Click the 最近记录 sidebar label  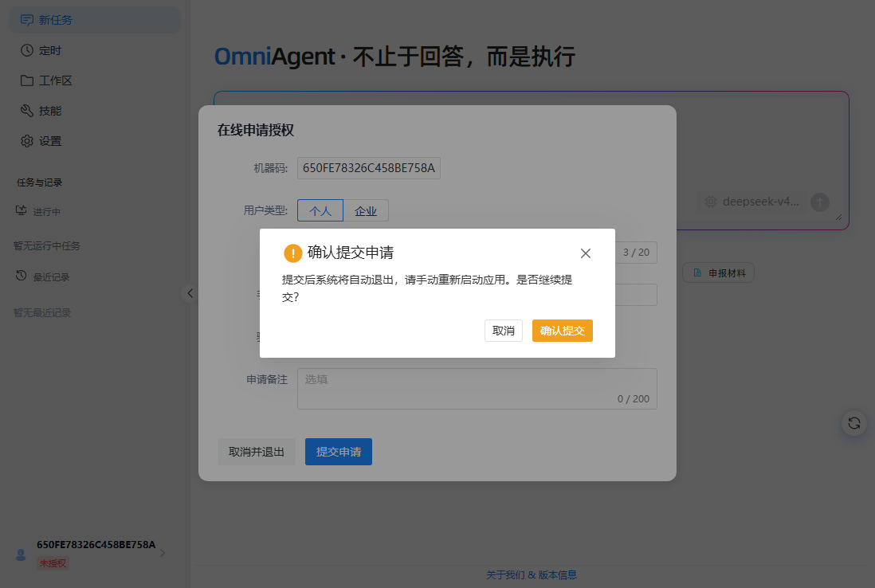[x=51, y=276]
